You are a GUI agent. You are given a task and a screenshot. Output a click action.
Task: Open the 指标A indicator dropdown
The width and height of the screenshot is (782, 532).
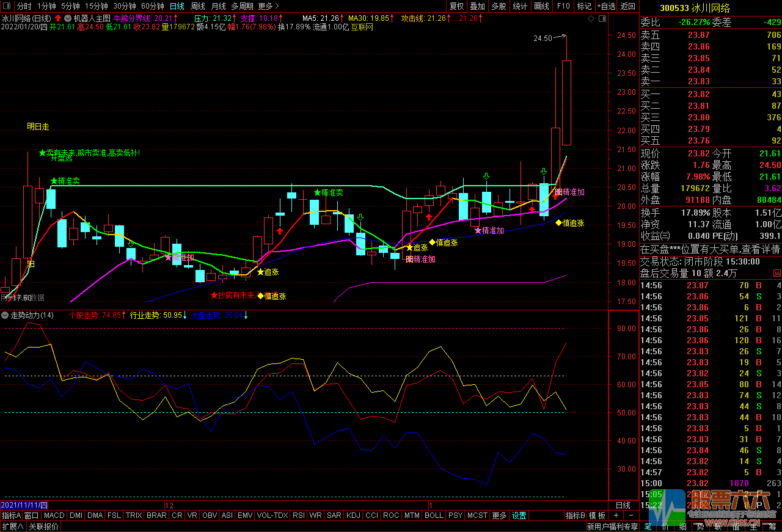pyautogui.click(x=11, y=516)
